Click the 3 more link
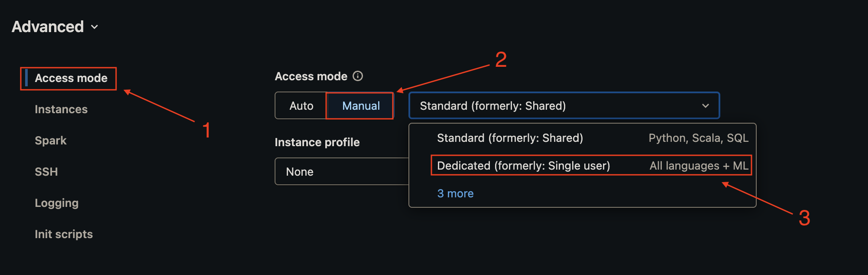This screenshot has height=275, width=868. click(455, 193)
